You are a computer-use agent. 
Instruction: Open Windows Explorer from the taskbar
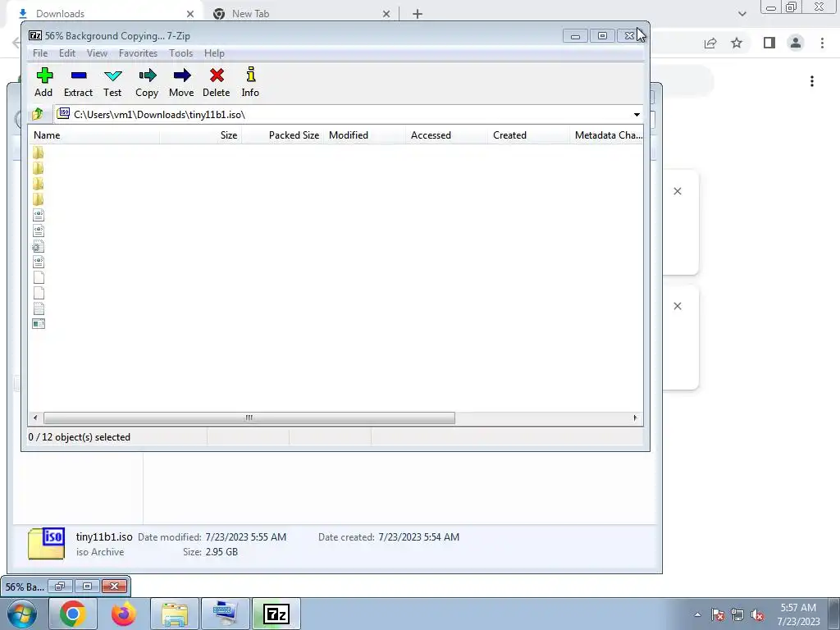coord(175,614)
